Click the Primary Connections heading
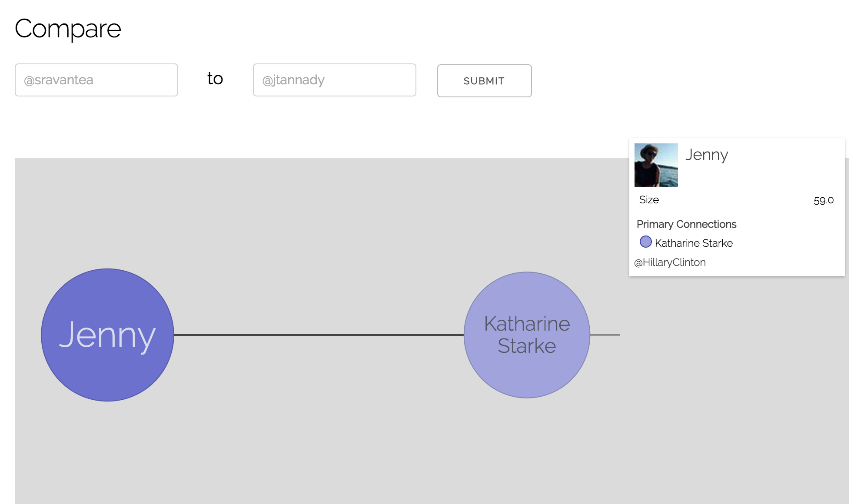 tap(686, 224)
